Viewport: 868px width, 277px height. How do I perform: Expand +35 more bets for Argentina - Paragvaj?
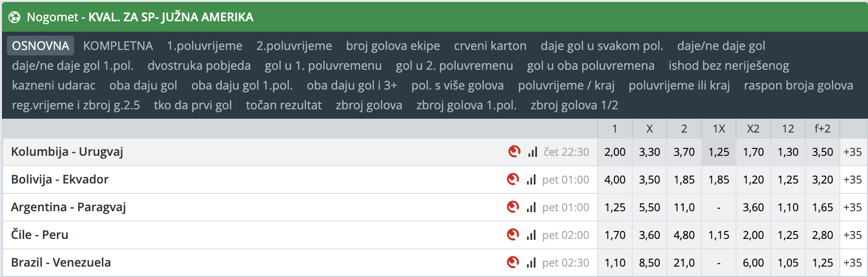(x=853, y=207)
